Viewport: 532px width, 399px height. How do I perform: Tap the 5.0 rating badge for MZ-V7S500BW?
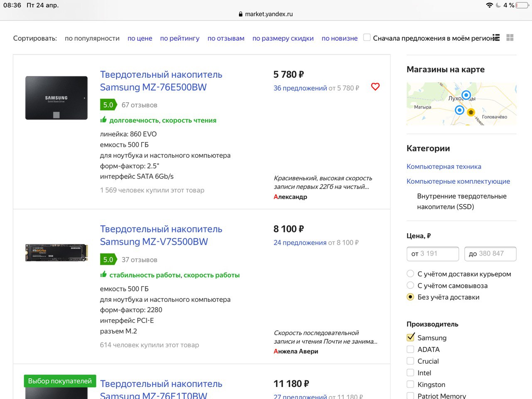pos(108,259)
